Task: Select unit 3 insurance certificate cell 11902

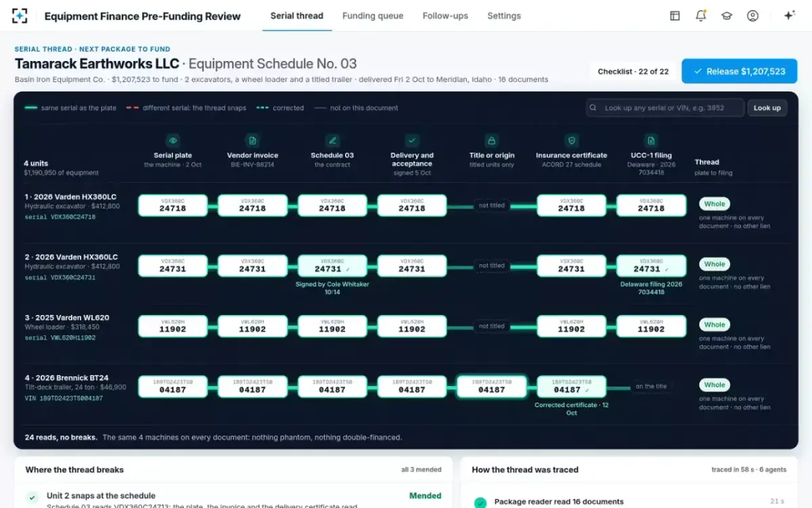Action: (x=572, y=326)
